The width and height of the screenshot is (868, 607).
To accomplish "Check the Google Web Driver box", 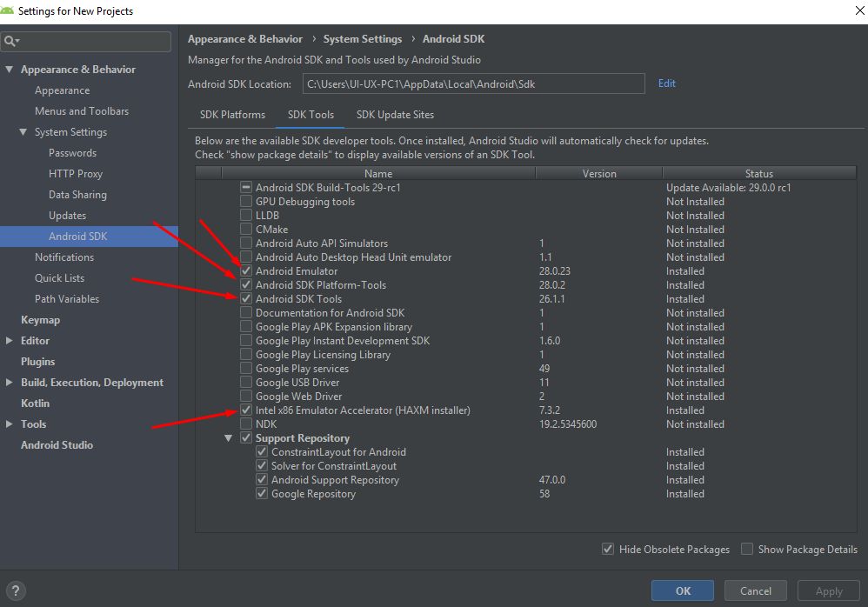I will pyautogui.click(x=246, y=396).
